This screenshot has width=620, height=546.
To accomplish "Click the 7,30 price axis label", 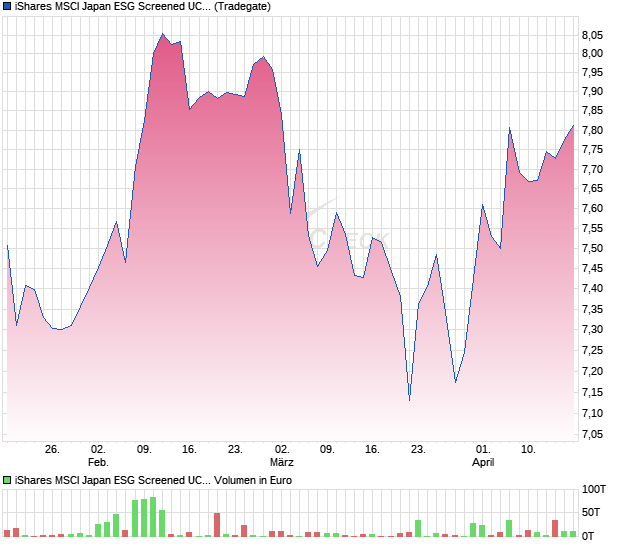I will (592, 329).
